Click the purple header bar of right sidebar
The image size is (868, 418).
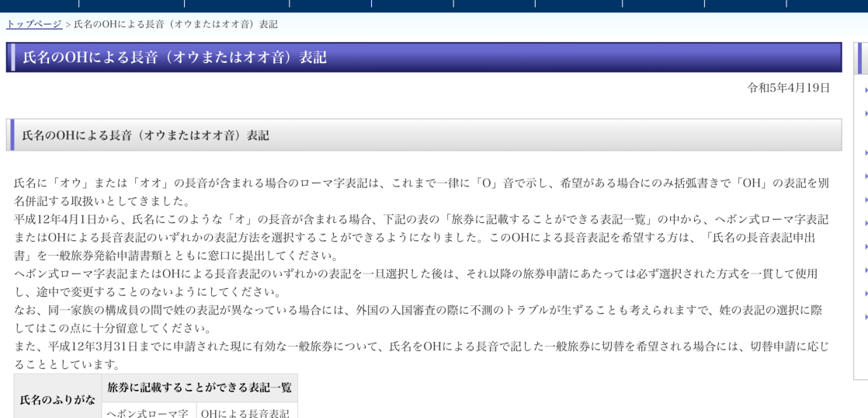coord(861,57)
